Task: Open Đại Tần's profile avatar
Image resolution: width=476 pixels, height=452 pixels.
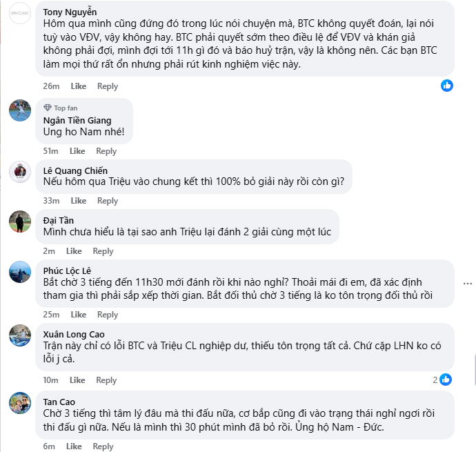Action: pos(20,222)
